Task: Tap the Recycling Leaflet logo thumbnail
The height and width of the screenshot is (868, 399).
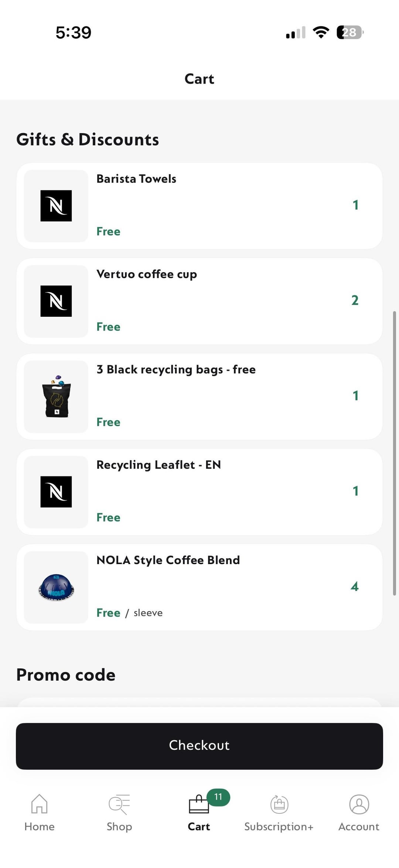Action: (56, 492)
